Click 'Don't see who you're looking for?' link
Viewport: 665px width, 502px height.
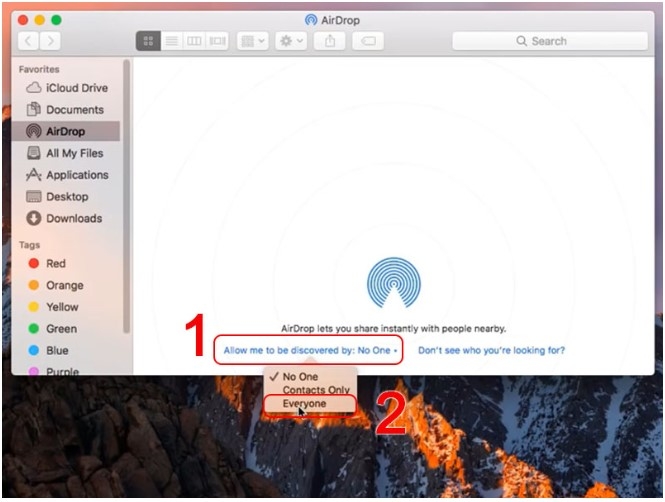tap(492, 350)
